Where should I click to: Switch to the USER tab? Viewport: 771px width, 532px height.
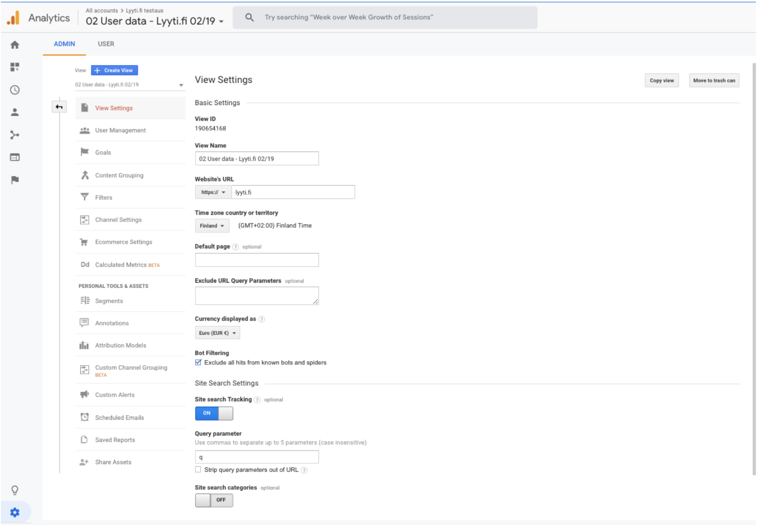(x=106, y=44)
